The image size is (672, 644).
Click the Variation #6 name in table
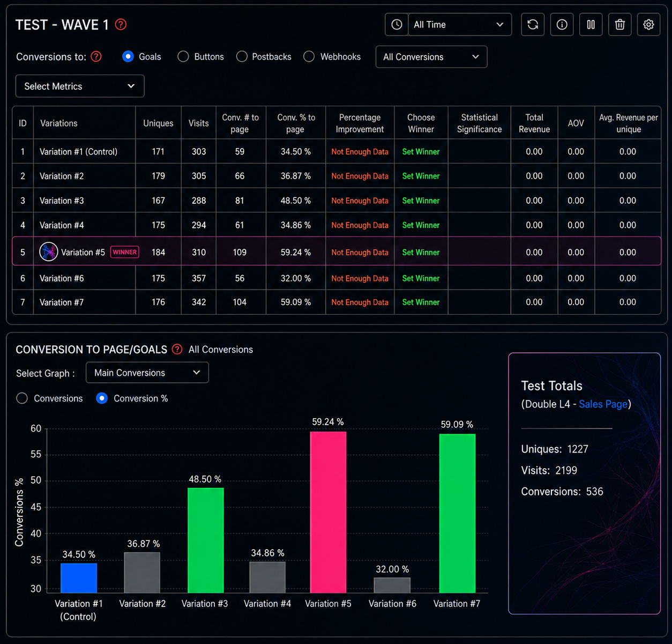(x=62, y=278)
